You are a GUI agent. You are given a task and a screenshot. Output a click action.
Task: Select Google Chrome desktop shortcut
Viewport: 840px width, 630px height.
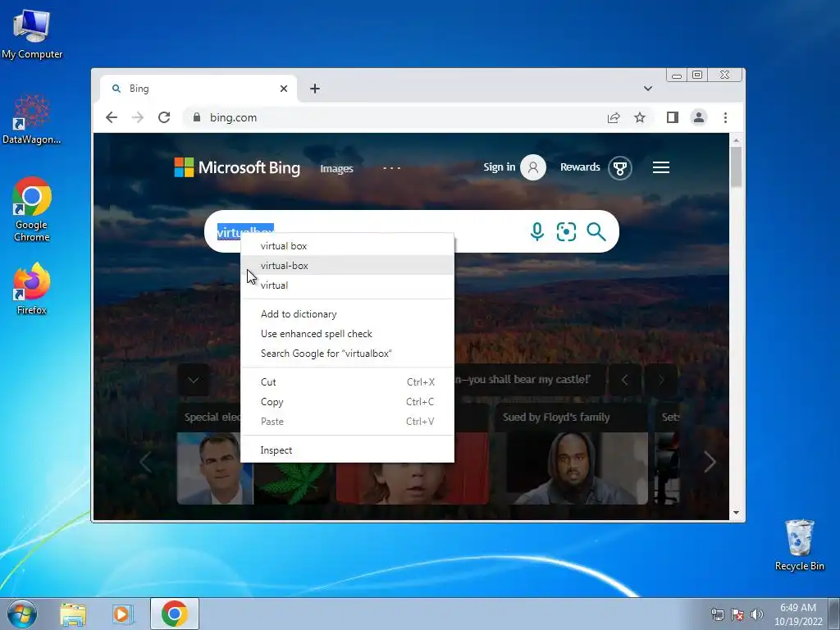[32, 209]
